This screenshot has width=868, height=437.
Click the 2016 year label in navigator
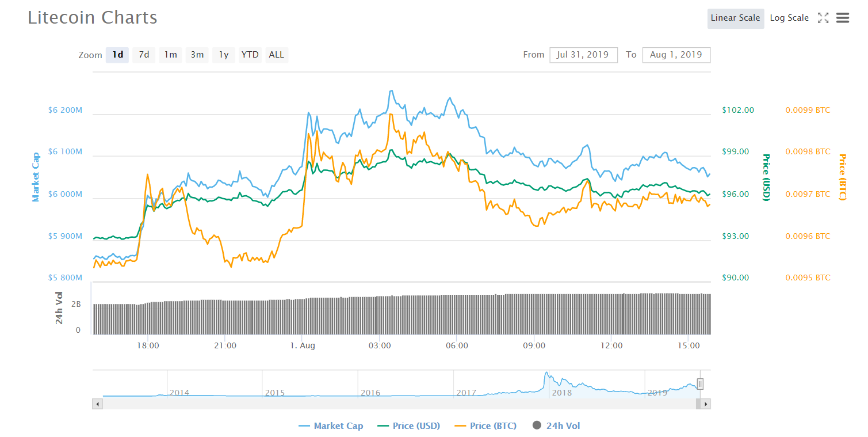coord(370,393)
